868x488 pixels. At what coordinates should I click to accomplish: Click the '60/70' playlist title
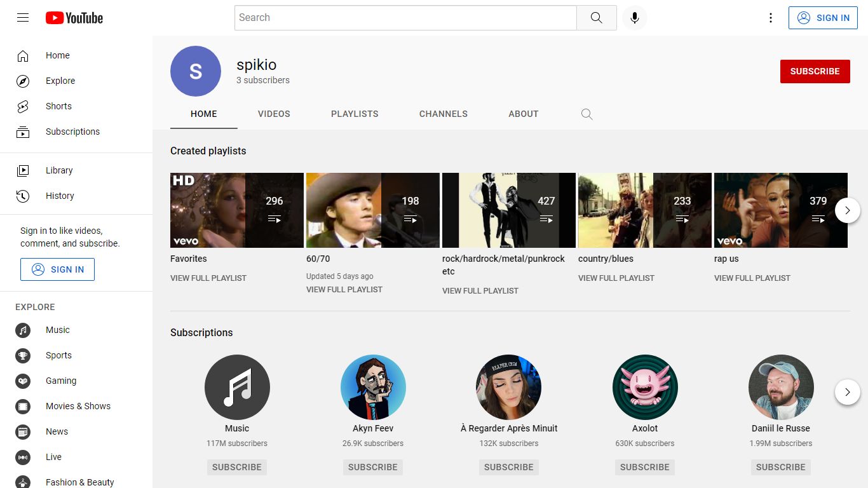point(318,259)
